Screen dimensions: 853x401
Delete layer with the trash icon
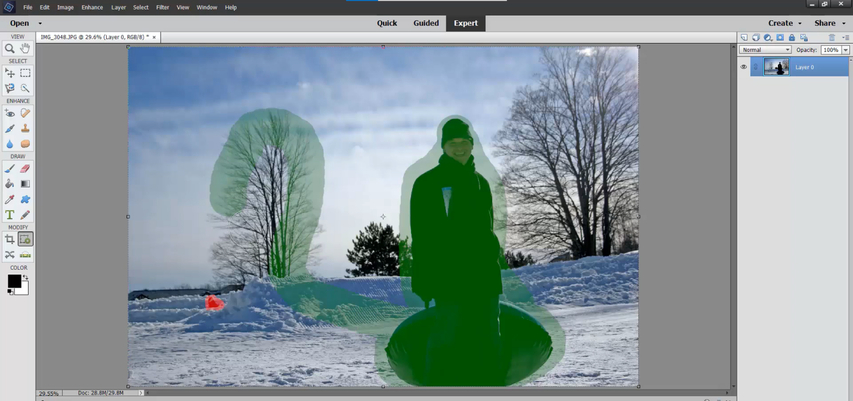tap(831, 38)
